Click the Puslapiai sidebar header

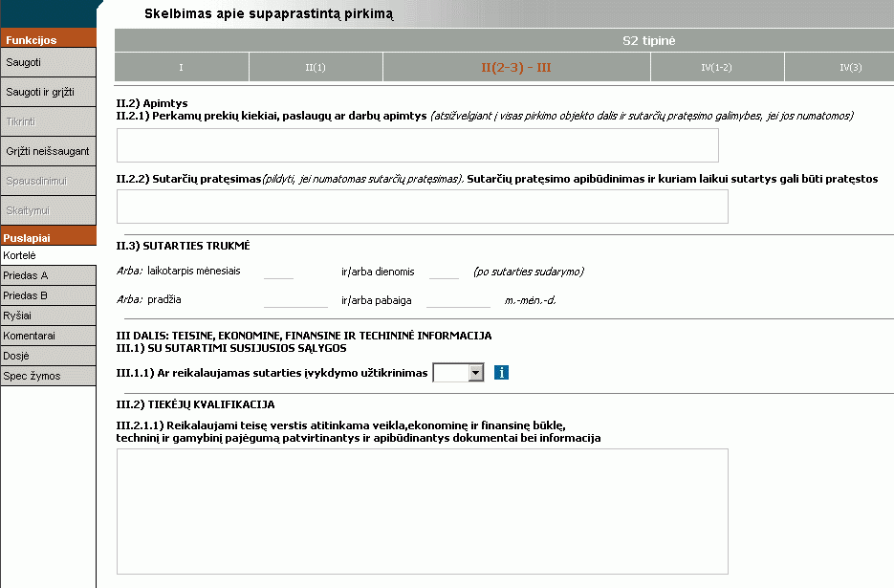48,237
